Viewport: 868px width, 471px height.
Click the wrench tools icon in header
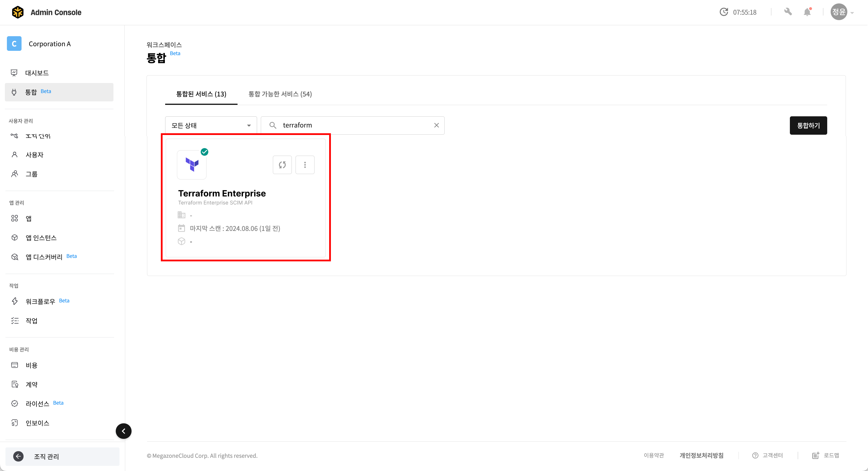click(x=788, y=12)
